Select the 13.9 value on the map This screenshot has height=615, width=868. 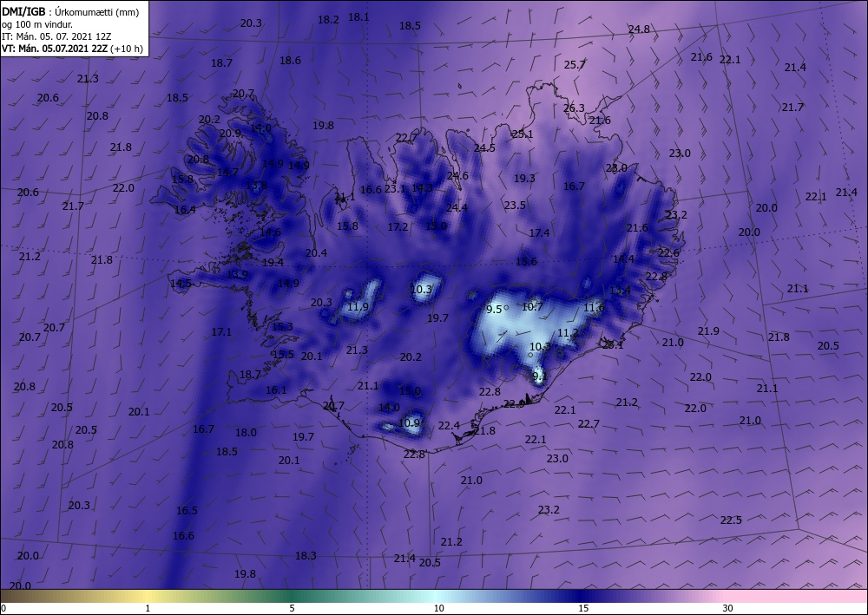238,274
